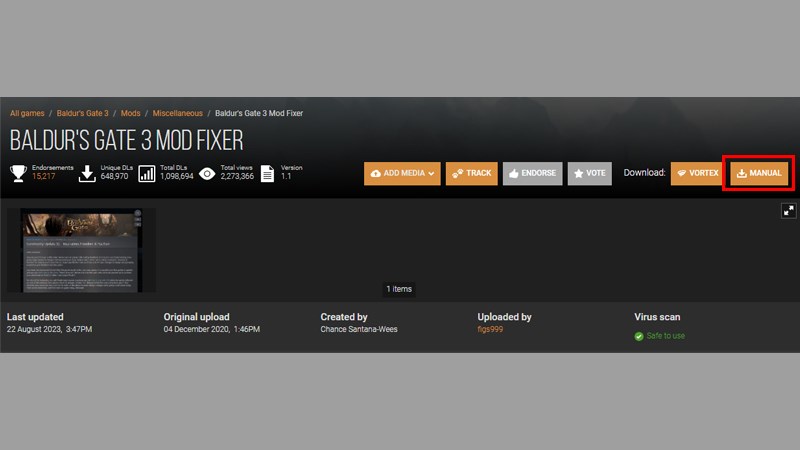800x450 pixels.
Task: Expand the gallery to fullscreen
Action: click(x=788, y=211)
